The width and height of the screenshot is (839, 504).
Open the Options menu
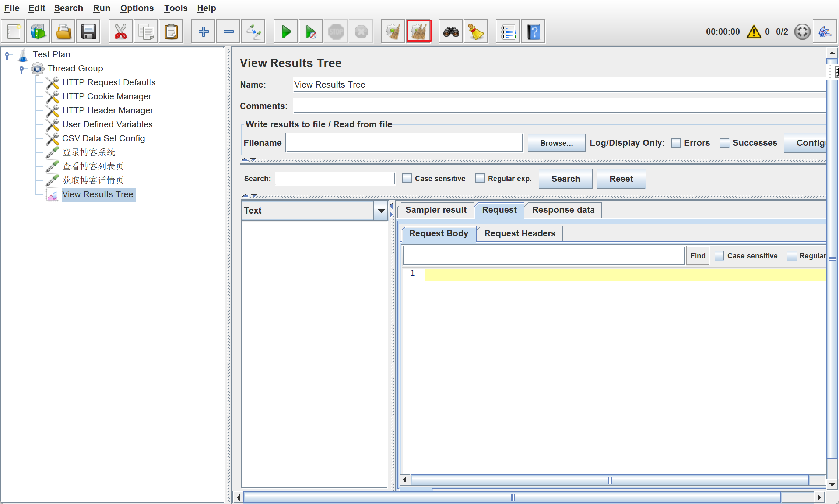[x=137, y=8]
